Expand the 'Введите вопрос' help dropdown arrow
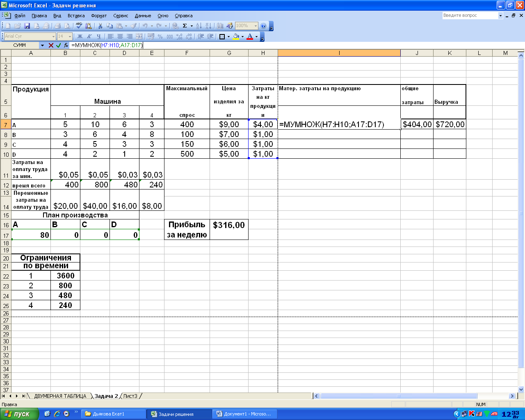Screen dimensions: 525x420 point(500,16)
